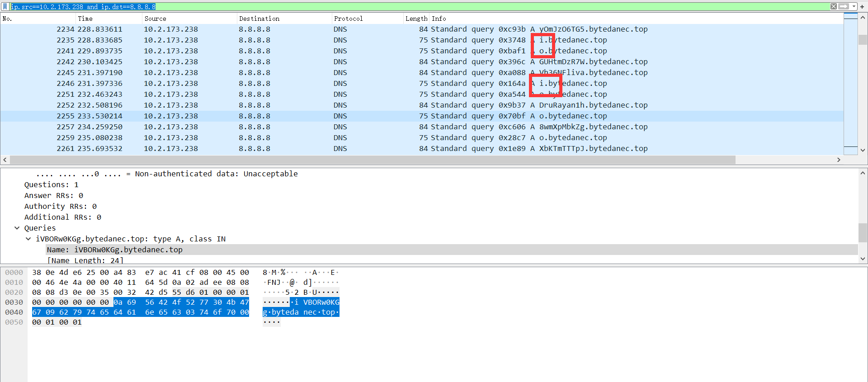Add a filter button with the plus icon
Image resolution: width=868 pixels, height=382 pixels.
pyautogui.click(x=862, y=6)
